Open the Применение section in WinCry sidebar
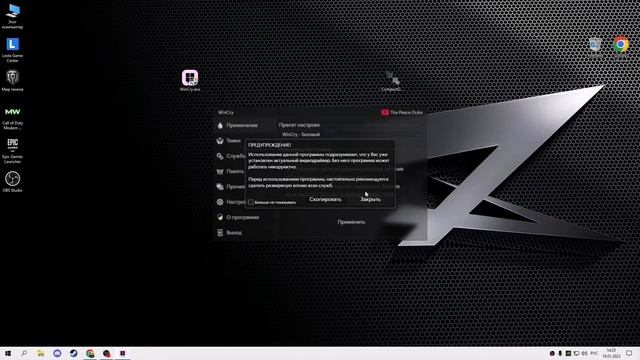The image size is (640, 360). pos(242,125)
